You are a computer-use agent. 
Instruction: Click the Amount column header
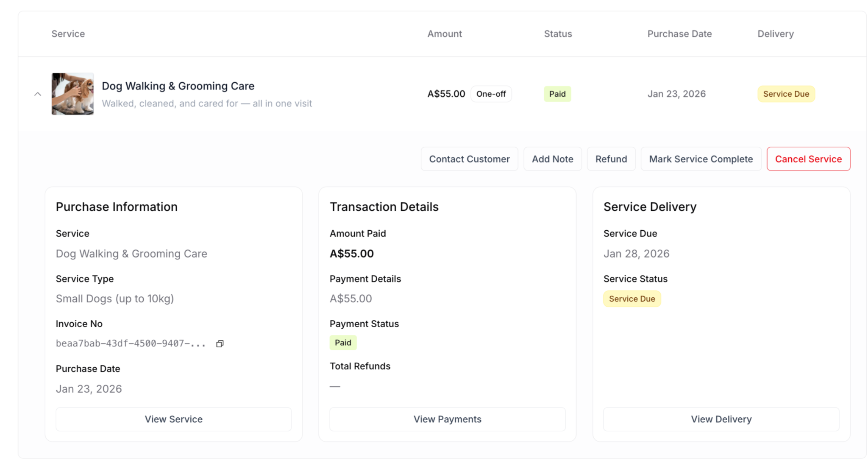[x=444, y=34]
